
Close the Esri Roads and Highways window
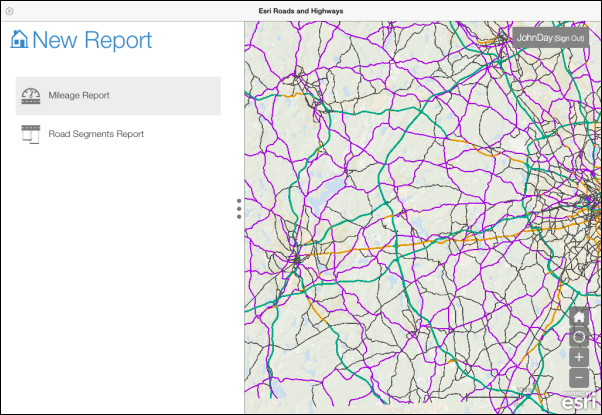point(9,10)
